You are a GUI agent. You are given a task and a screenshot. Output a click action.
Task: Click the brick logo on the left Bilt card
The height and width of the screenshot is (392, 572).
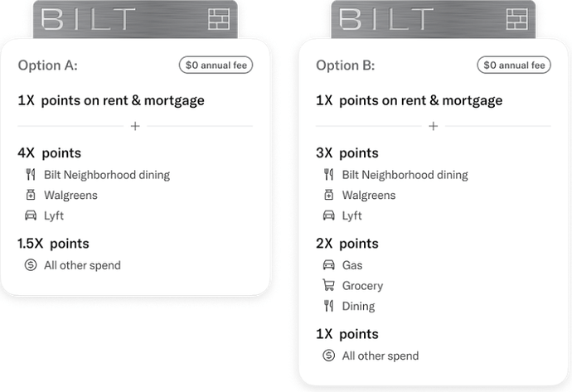[x=219, y=19]
